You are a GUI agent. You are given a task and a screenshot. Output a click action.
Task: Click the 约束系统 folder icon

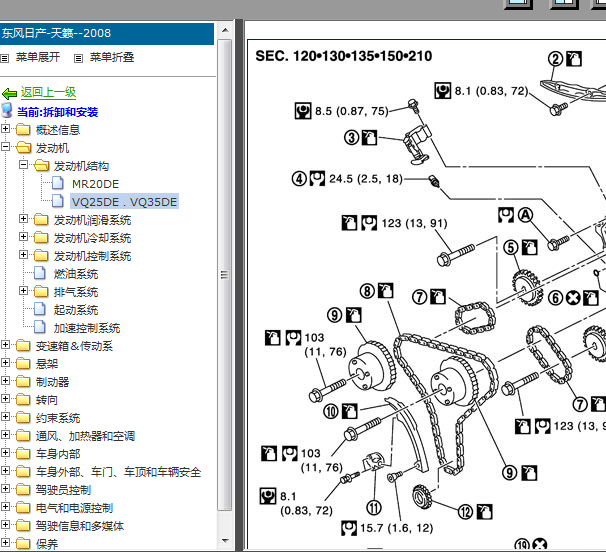click(23, 417)
